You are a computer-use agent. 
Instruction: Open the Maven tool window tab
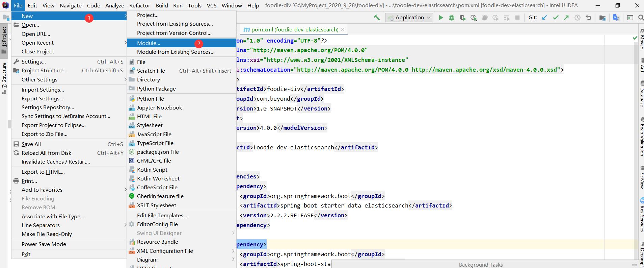click(641, 39)
